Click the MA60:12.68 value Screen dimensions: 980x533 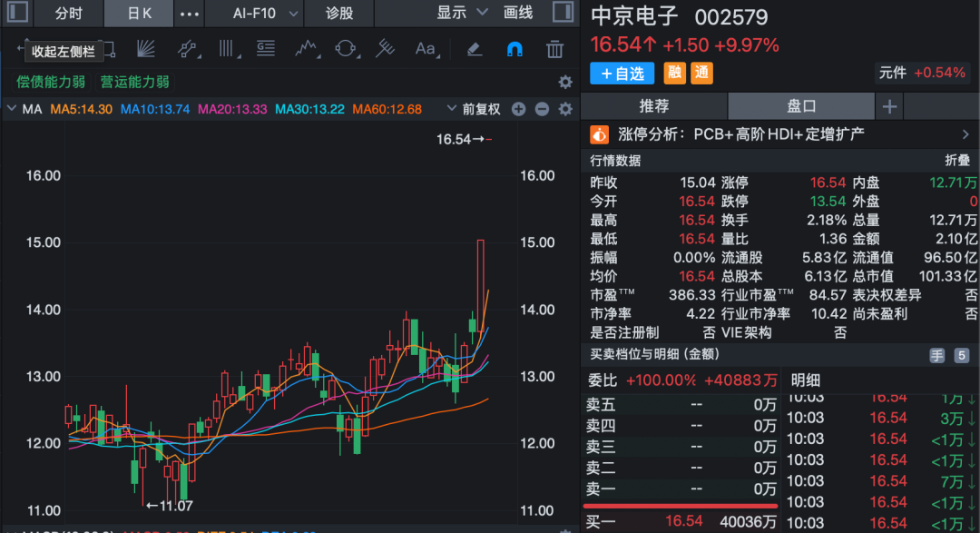tap(387, 110)
